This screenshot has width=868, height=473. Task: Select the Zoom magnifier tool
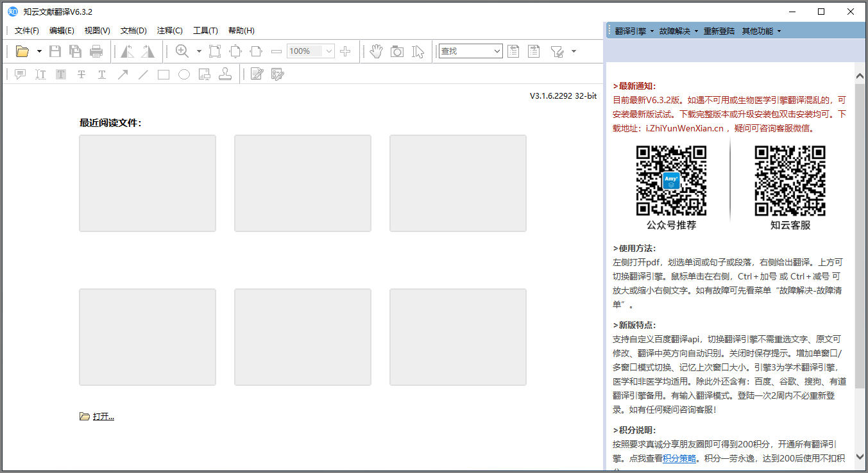point(182,51)
